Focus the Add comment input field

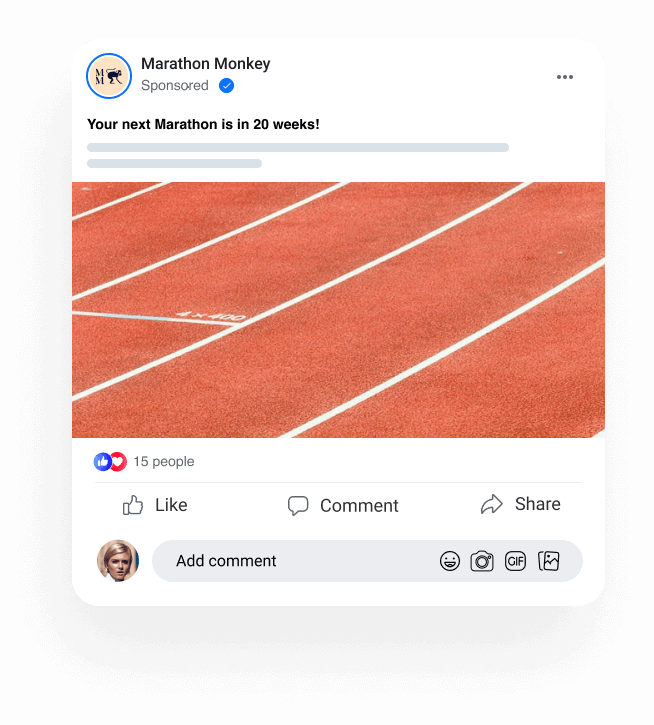[x=367, y=561]
